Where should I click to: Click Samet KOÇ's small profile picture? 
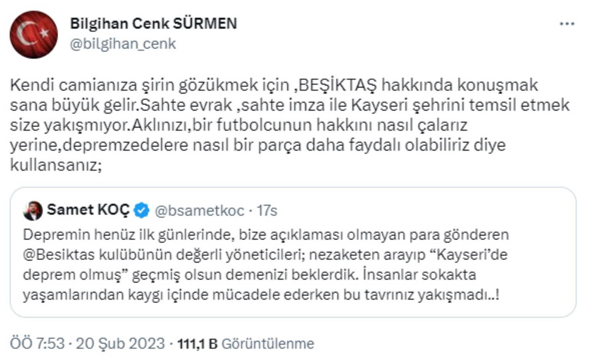click(33, 211)
